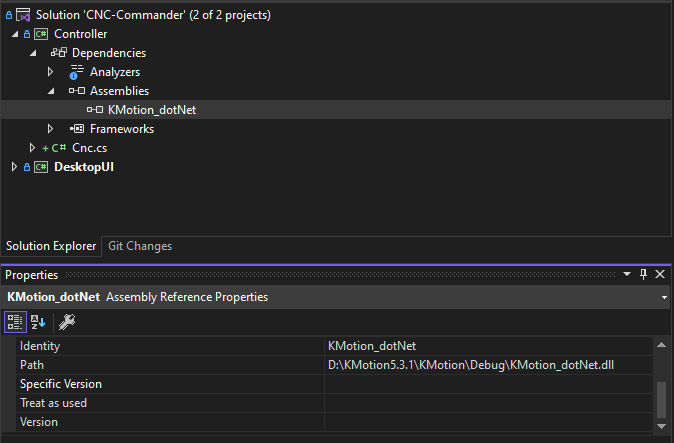Switch to the Git Changes tab
This screenshot has height=443, width=674.
click(139, 246)
